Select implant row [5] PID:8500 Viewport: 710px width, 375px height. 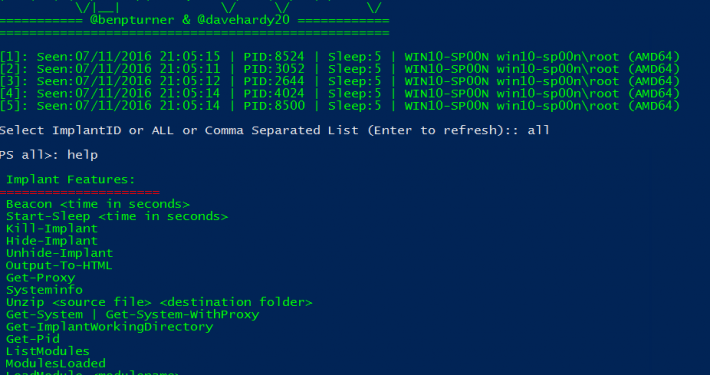pyautogui.click(x=340, y=106)
